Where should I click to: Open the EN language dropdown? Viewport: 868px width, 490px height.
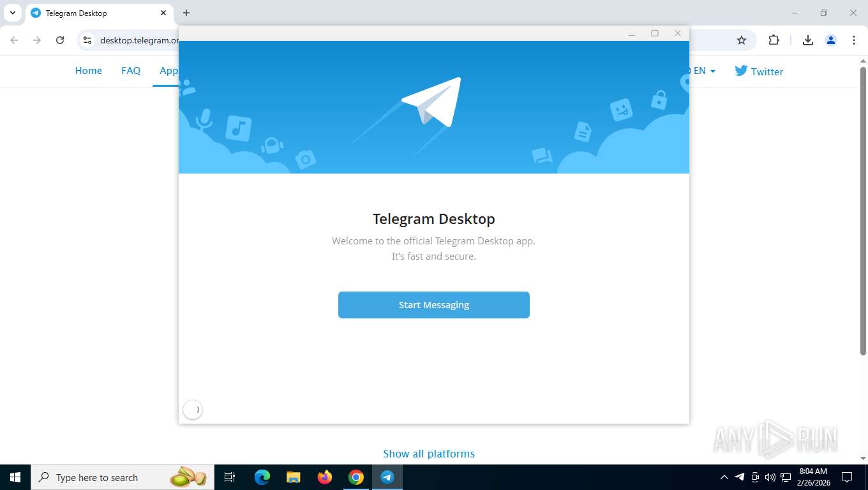pos(703,71)
